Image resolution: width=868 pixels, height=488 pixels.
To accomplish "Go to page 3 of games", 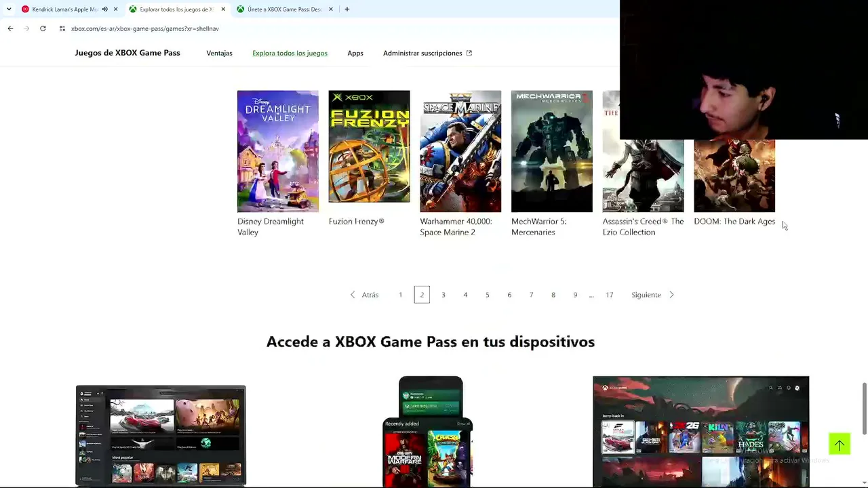I will tap(443, 295).
